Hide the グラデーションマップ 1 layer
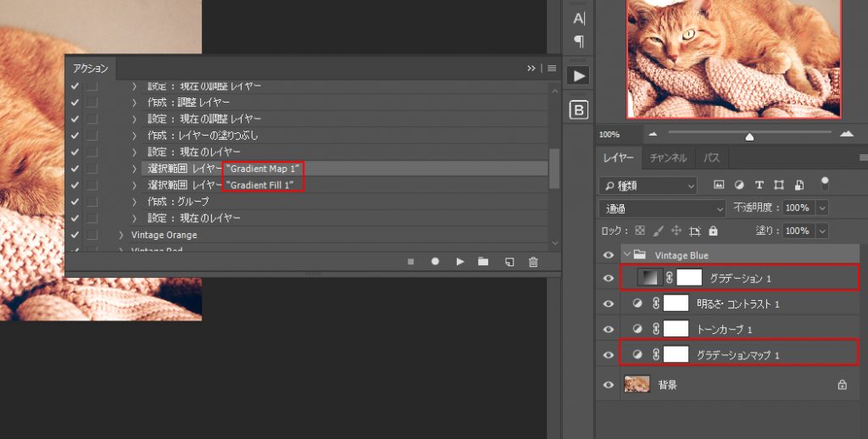This screenshot has height=439, width=868. [x=609, y=355]
